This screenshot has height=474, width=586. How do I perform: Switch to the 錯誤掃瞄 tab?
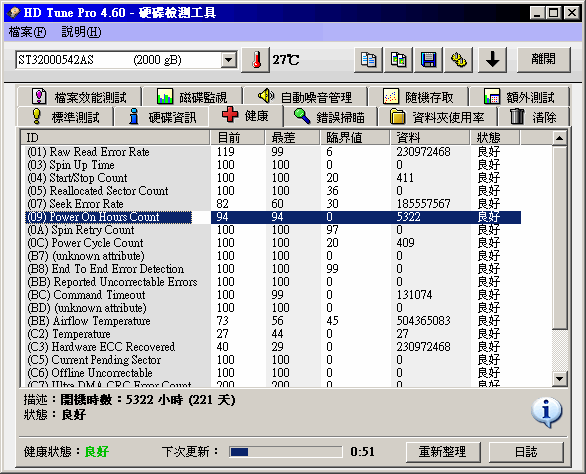330,117
